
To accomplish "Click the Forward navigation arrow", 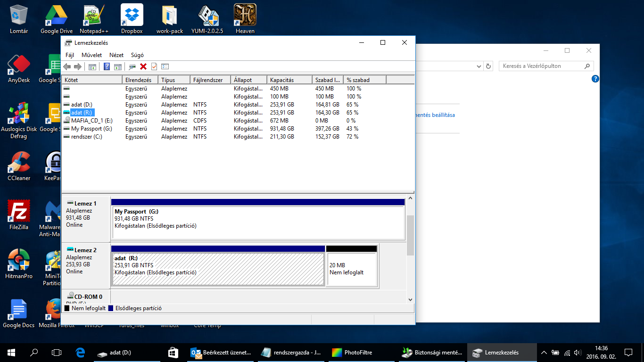I will [x=77, y=66].
